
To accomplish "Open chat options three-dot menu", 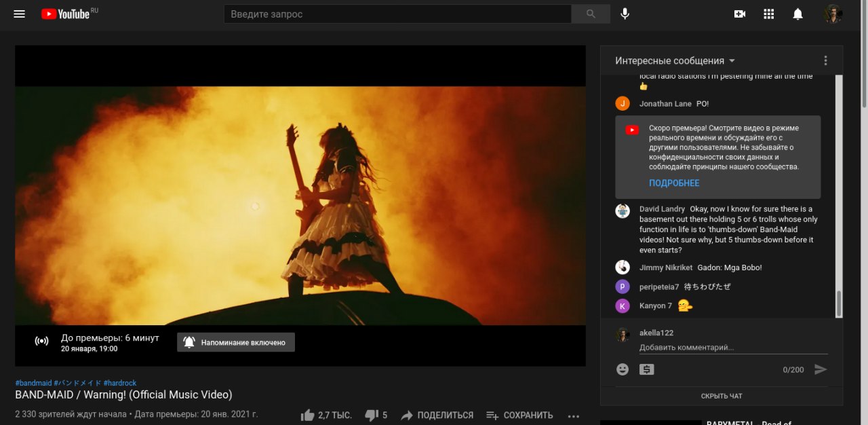I will point(825,60).
